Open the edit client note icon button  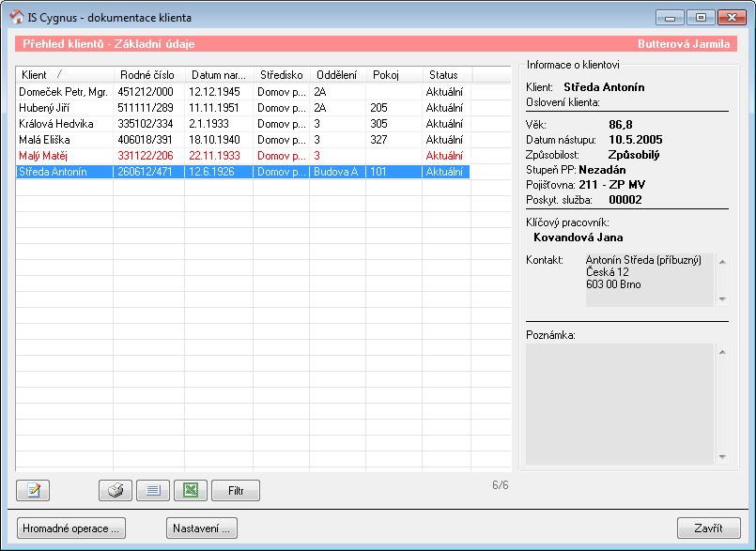33,490
